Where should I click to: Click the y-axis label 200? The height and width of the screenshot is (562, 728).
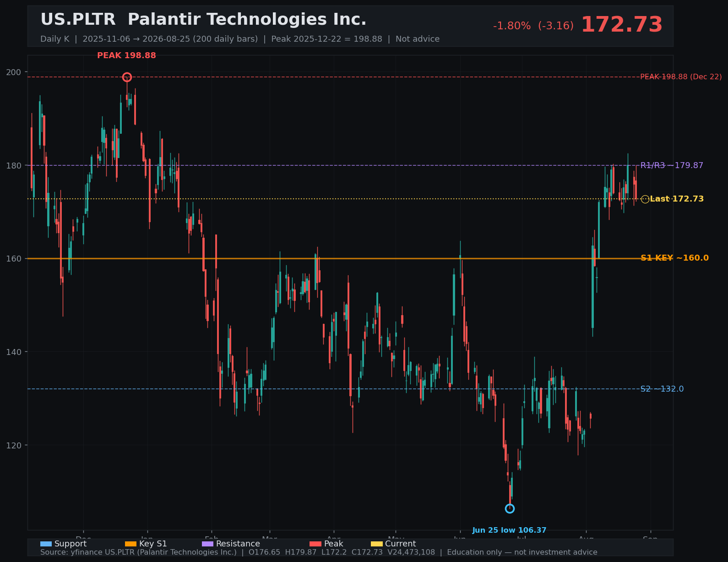[x=14, y=72]
